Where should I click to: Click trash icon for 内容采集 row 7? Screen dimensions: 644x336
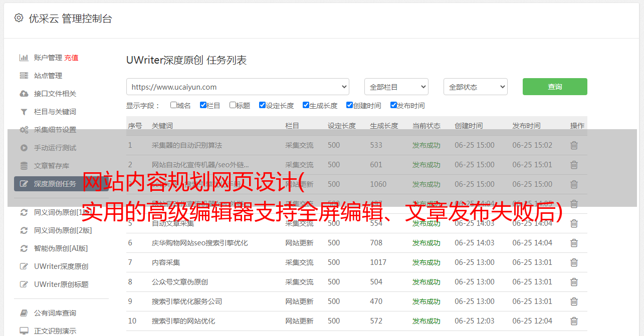[574, 262]
